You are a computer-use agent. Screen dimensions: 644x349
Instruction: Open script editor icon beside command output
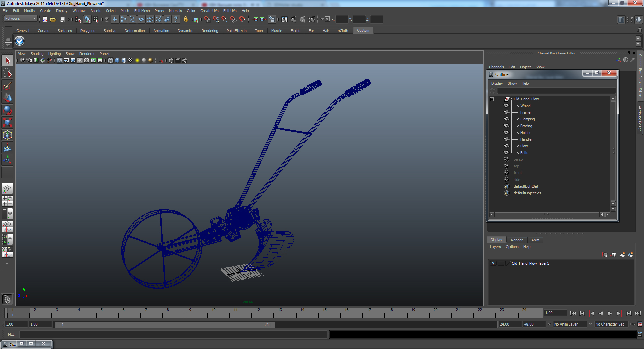[x=640, y=334]
